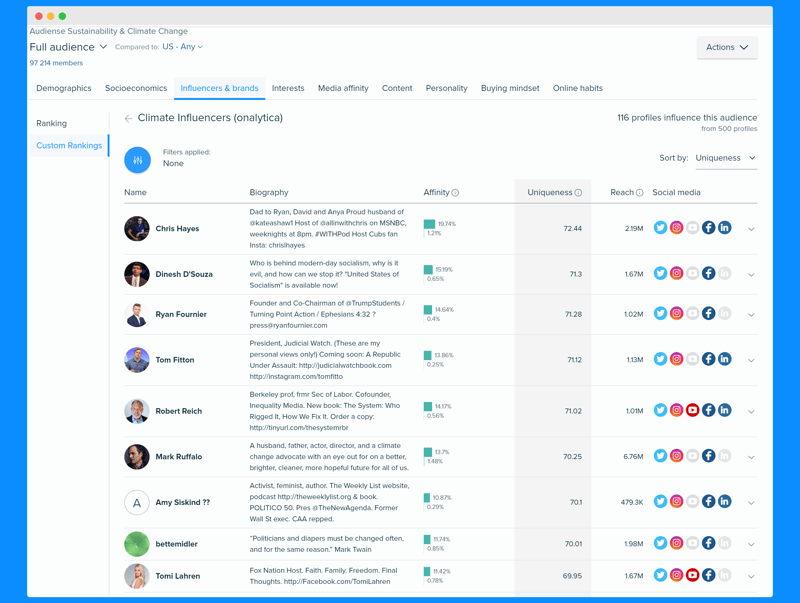Click Tomi Lahren's profile photo
The width and height of the screenshot is (800, 603).
click(137, 576)
